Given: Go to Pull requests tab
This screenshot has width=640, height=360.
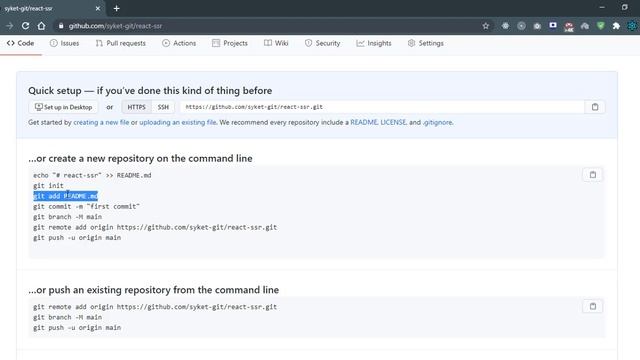Looking at the screenshot, I should (120, 43).
